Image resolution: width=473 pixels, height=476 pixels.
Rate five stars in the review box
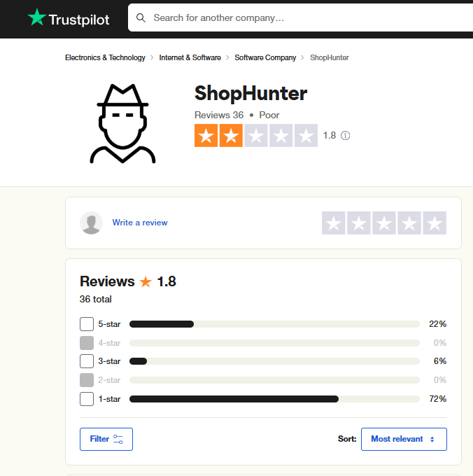435,223
